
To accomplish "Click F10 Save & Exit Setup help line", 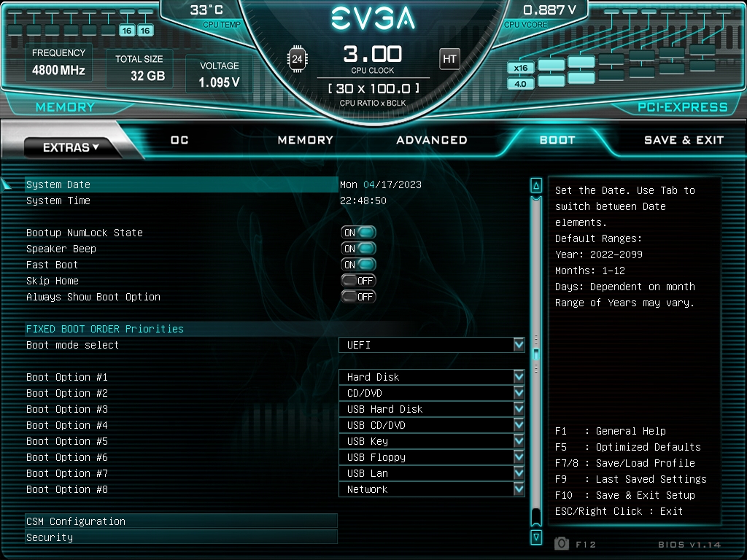I will 625,495.
